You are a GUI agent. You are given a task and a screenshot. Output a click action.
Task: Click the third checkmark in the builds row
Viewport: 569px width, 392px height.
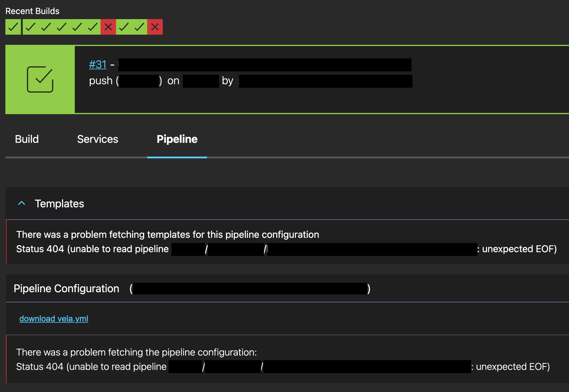tap(45, 27)
